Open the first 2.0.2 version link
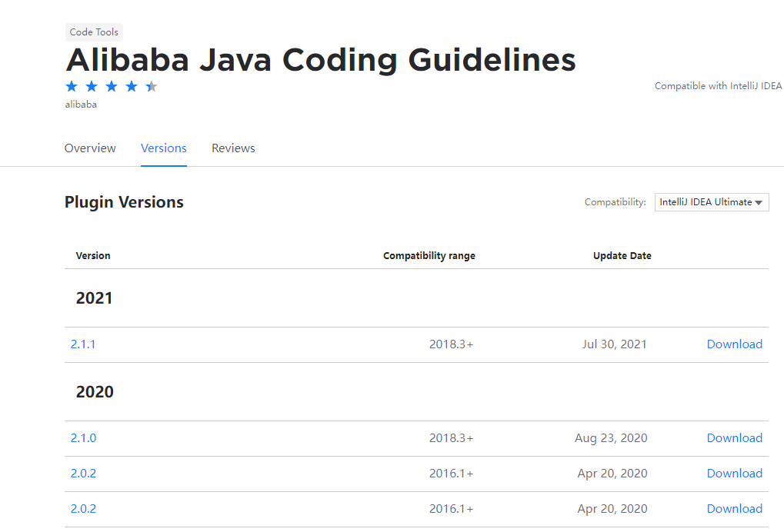 click(83, 474)
